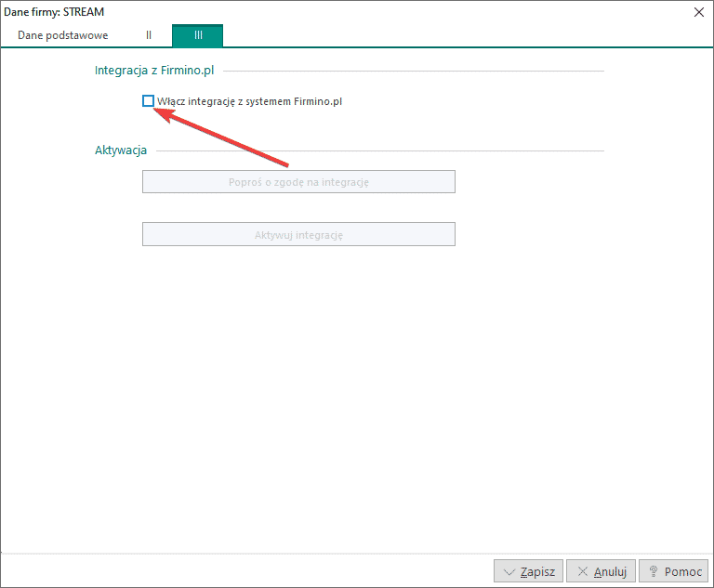Viewport: 714px width, 588px height.
Task: Click the window title Dane firmy: STREAM
Action: 54,12
